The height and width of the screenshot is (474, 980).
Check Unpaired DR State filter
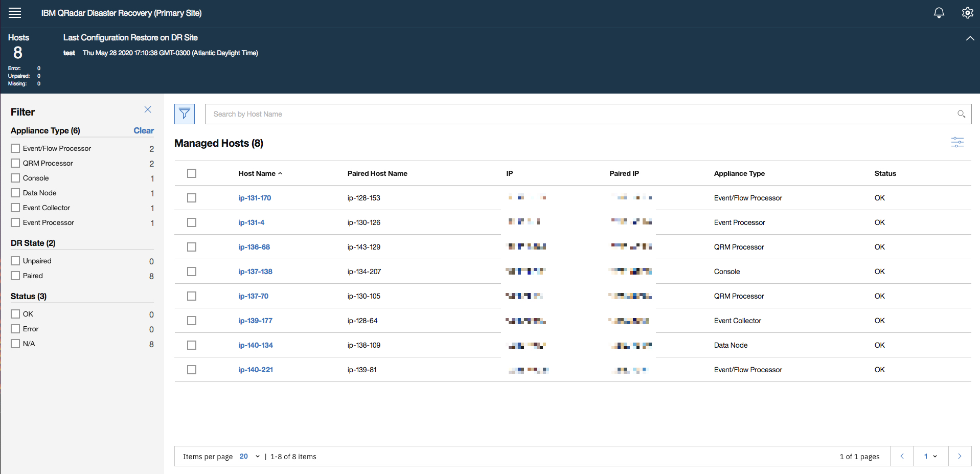(x=15, y=261)
